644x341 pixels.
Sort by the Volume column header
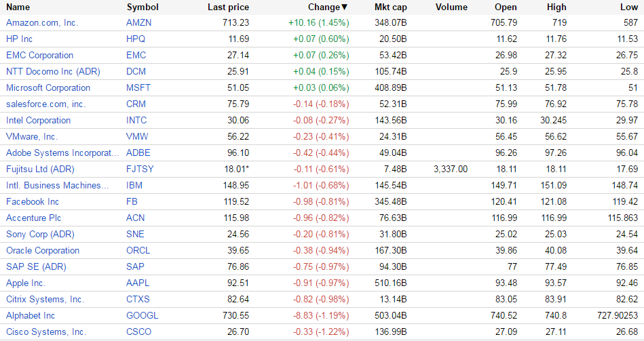coord(451,7)
